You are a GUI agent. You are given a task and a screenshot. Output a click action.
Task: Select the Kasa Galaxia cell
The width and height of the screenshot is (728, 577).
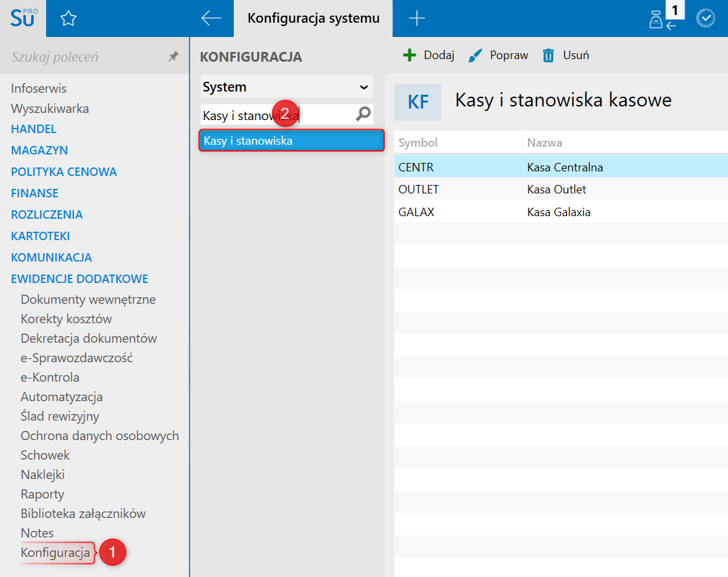coord(625,212)
